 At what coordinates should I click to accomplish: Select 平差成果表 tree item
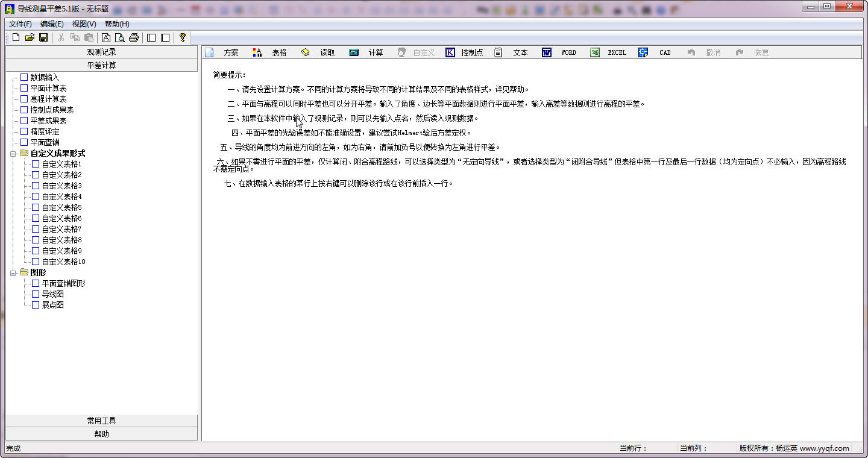click(x=48, y=121)
